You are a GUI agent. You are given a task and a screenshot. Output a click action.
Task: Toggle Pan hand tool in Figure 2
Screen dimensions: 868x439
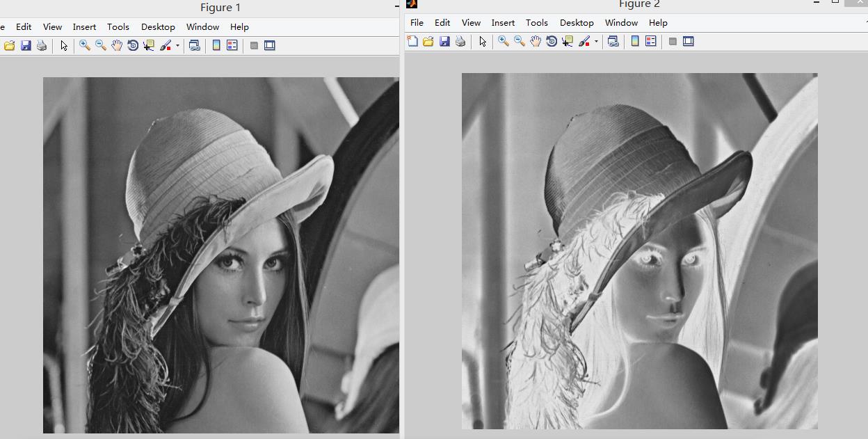tap(536, 42)
